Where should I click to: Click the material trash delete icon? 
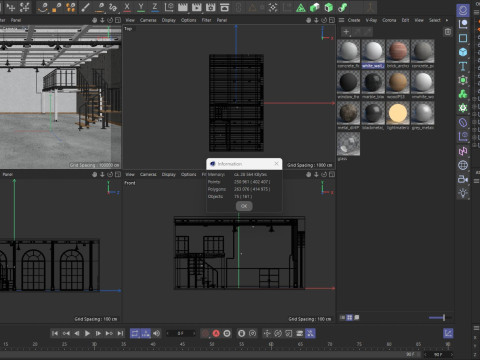(448, 32)
